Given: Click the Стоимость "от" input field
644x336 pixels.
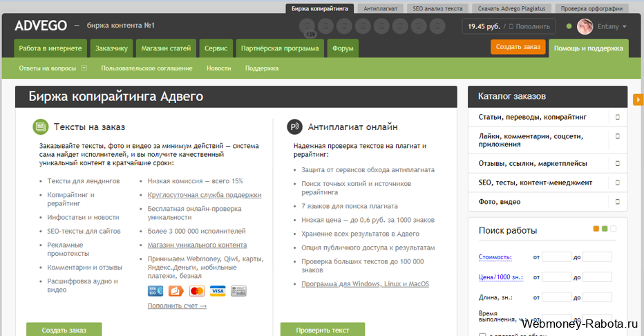Looking at the screenshot, I should click(x=556, y=257).
